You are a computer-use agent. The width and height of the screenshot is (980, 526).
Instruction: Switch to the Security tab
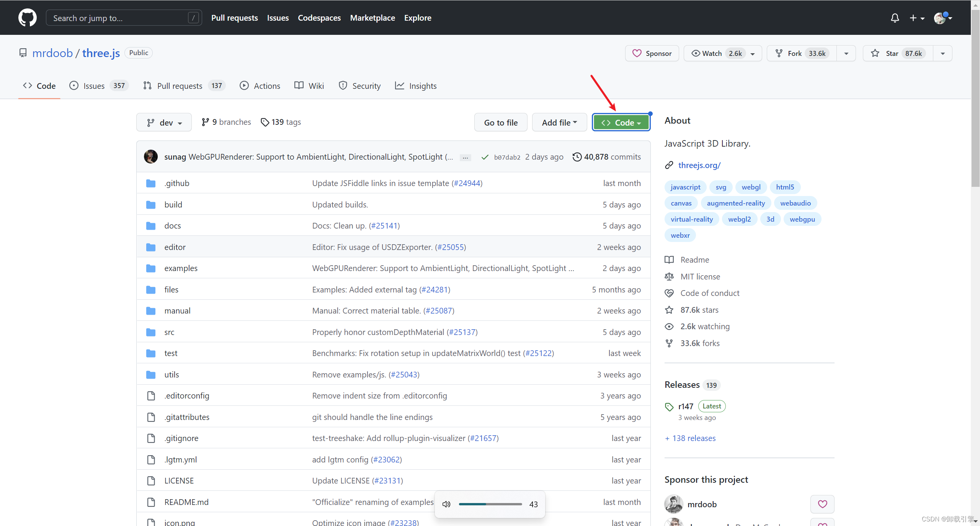coord(360,86)
